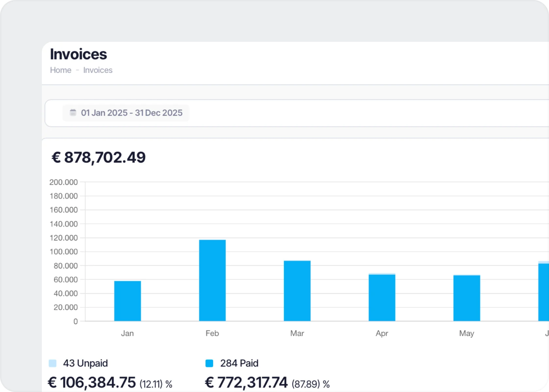Click the January bar in chart
The width and height of the screenshot is (549, 392).
127,301
